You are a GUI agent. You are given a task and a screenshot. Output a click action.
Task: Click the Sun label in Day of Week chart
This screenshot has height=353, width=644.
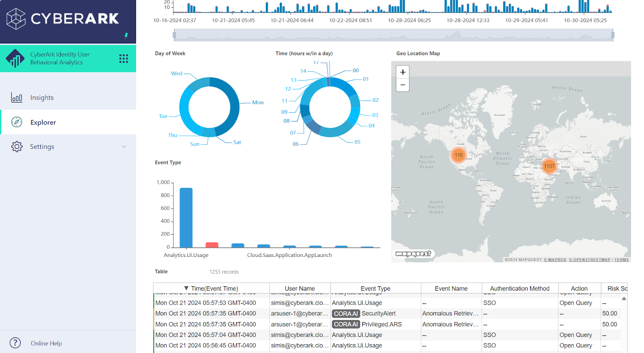pyautogui.click(x=194, y=144)
